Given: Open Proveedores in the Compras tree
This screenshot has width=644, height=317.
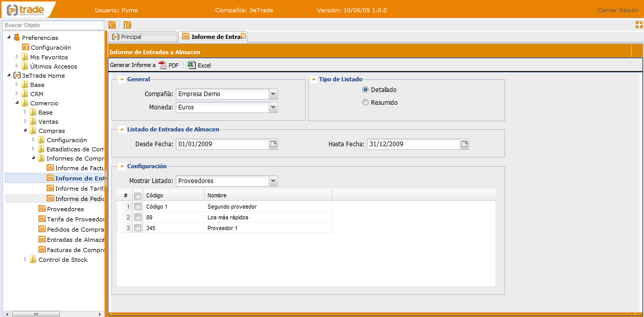Looking at the screenshot, I should click(x=65, y=209).
